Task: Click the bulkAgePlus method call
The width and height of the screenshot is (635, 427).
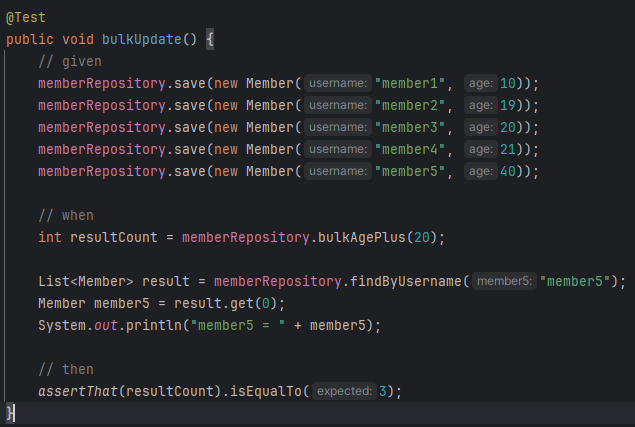Action: point(361,237)
